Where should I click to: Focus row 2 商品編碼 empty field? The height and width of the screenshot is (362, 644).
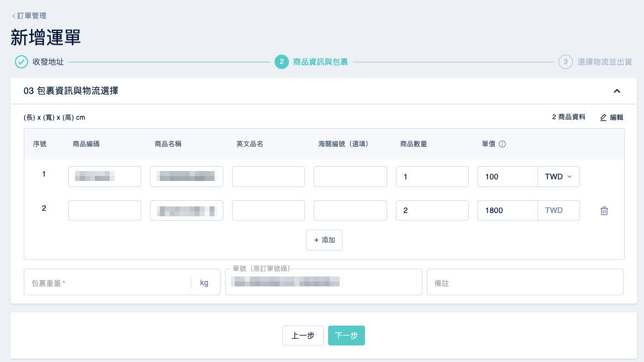[105, 210]
